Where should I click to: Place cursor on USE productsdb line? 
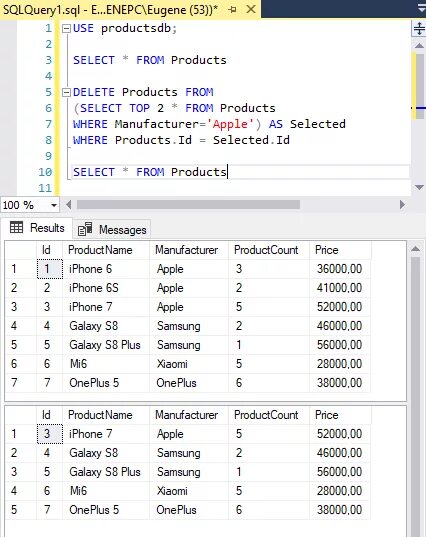[x=125, y=28]
